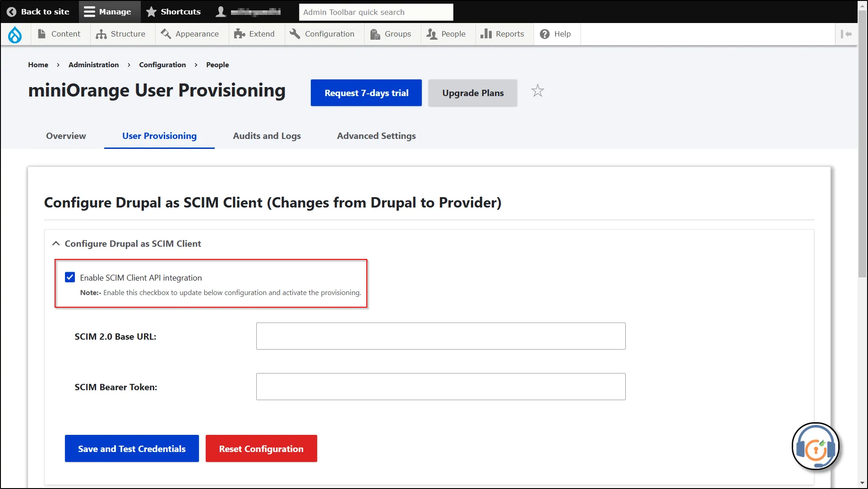Go to People breadcrumb link
Image resolution: width=868 pixels, height=489 pixels.
pos(217,65)
